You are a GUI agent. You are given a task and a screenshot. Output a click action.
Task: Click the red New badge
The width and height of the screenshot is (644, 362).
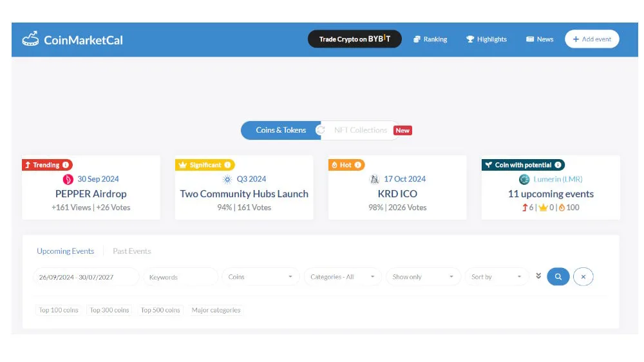[x=402, y=130]
